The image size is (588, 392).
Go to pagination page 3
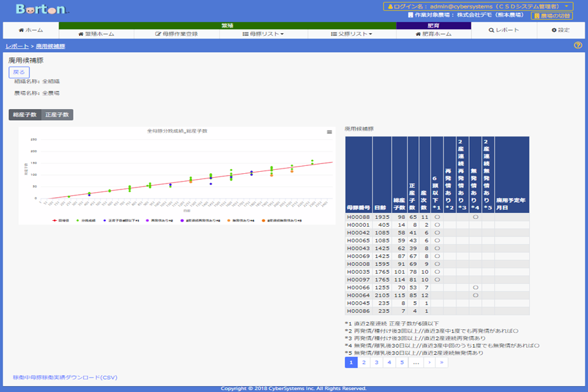(x=376, y=363)
